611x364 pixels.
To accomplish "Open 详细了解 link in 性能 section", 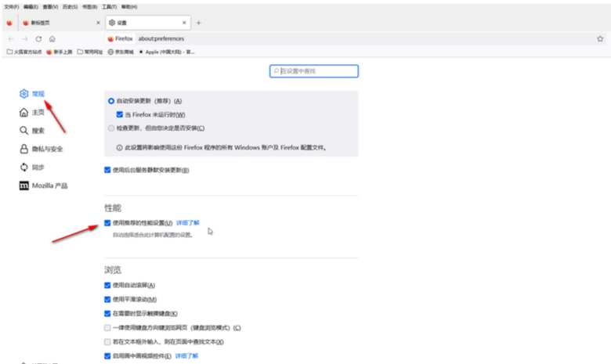I will point(188,223).
